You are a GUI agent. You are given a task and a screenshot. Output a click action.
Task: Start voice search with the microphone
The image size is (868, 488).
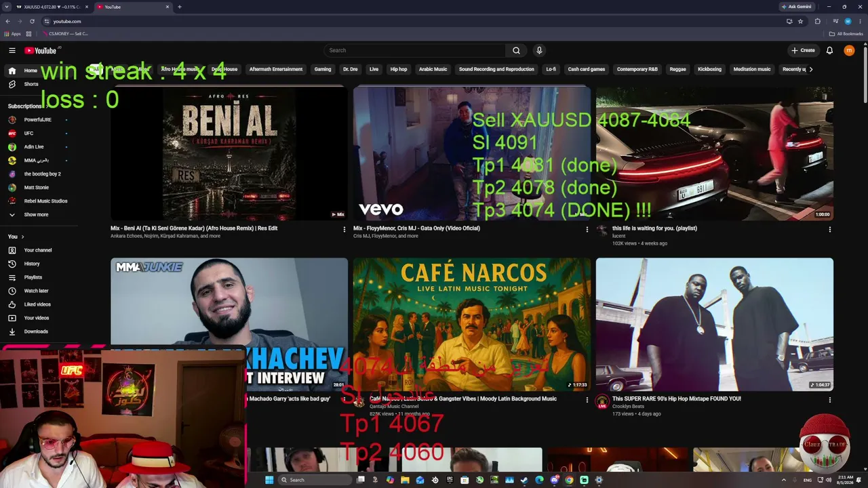pos(539,50)
